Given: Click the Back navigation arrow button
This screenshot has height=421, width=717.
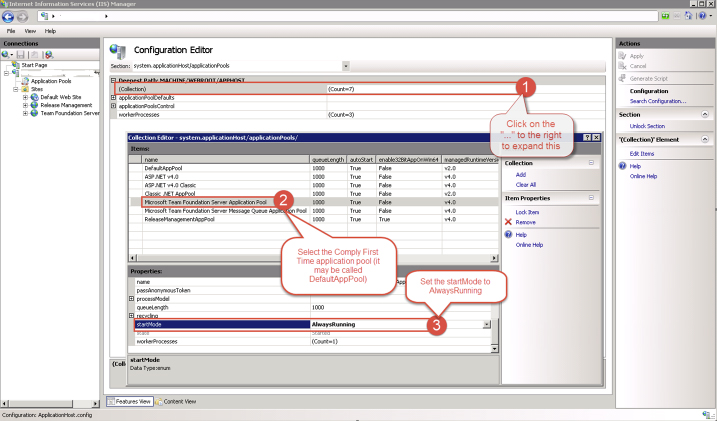Looking at the screenshot, I should click(x=8, y=17).
